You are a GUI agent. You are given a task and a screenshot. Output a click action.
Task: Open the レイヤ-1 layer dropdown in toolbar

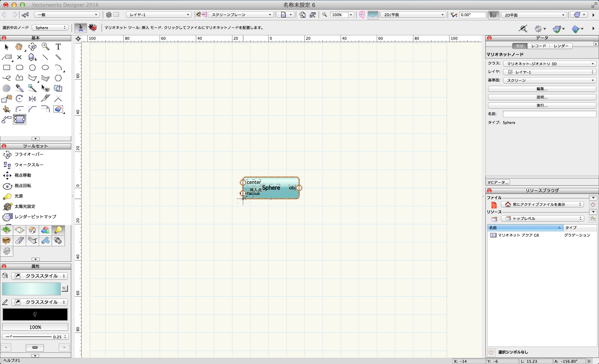159,15
